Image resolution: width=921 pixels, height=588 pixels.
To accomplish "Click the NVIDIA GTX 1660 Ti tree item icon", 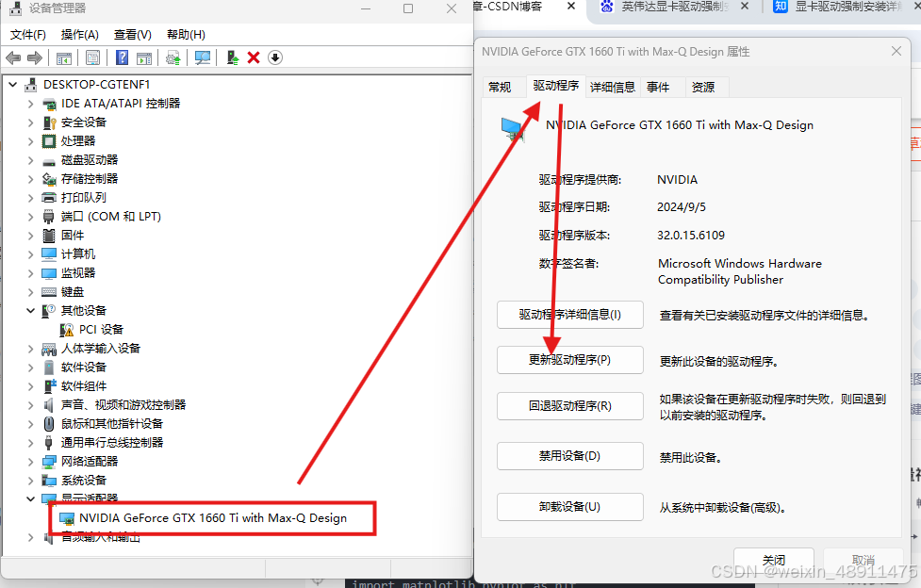I will (x=68, y=518).
